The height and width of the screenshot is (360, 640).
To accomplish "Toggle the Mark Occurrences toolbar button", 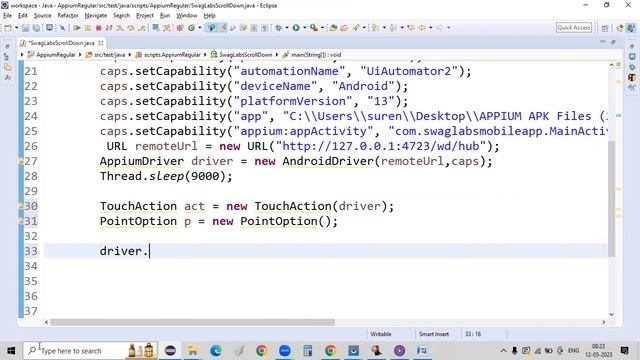I will click(x=211, y=28).
